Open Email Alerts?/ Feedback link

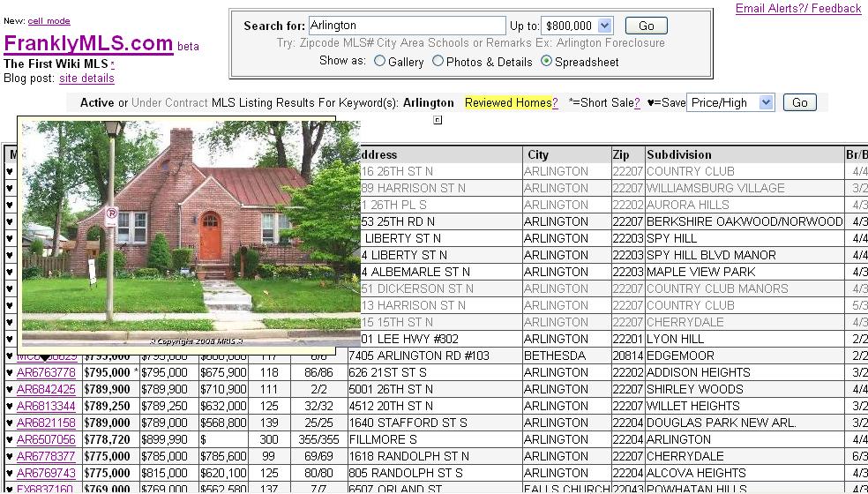798,8
